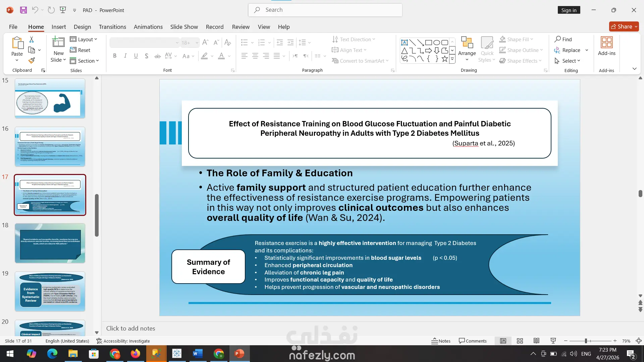Click the Copy icon
644x362 pixels.
(x=32, y=50)
